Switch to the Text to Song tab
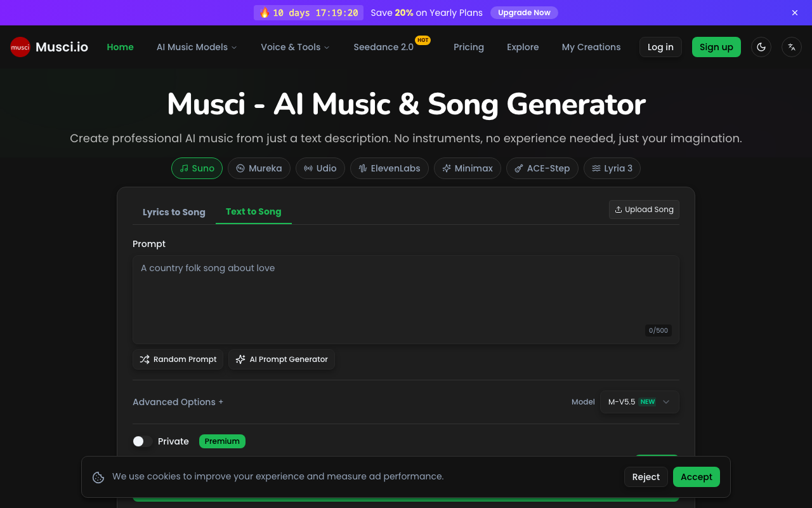 click(x=254, y=211)
